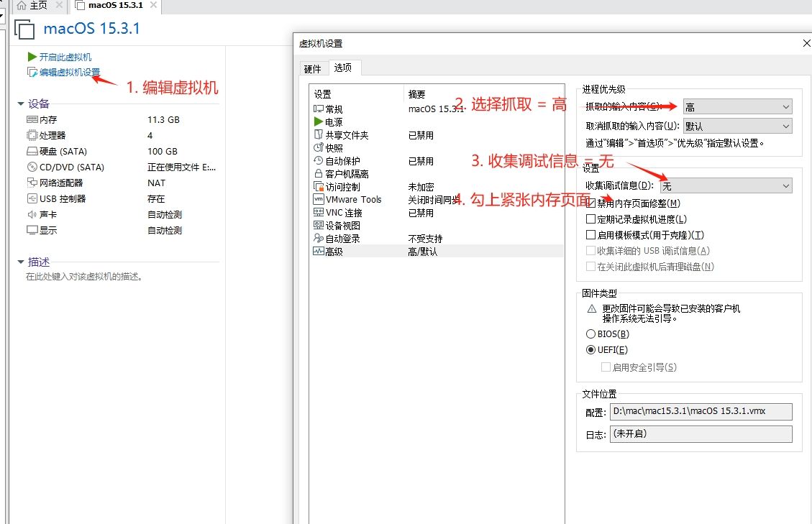
Task: Select the BIOS firmware radio button
Action: point(591,334)
